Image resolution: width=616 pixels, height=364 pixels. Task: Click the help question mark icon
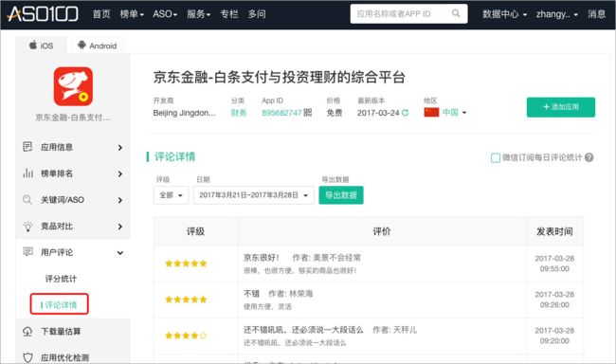pos(589,157)
